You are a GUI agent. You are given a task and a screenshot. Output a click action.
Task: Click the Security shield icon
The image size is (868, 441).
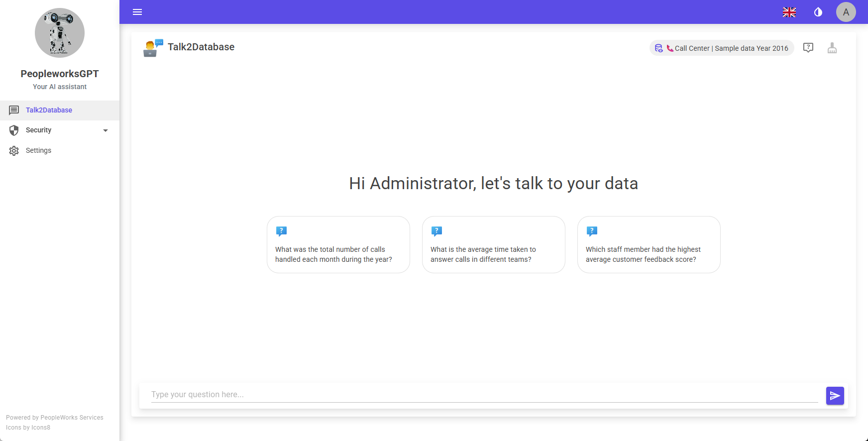coord(14,130)
